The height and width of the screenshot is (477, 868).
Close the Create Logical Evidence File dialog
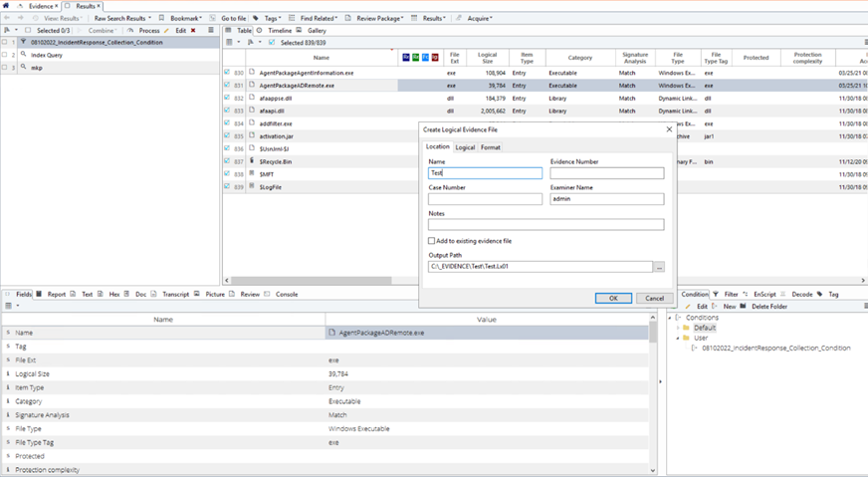(x=669, y=129)
